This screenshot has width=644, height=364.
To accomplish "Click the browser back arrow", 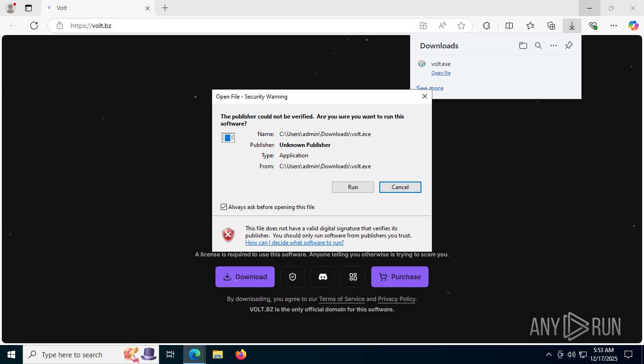I will coord(13,26).
